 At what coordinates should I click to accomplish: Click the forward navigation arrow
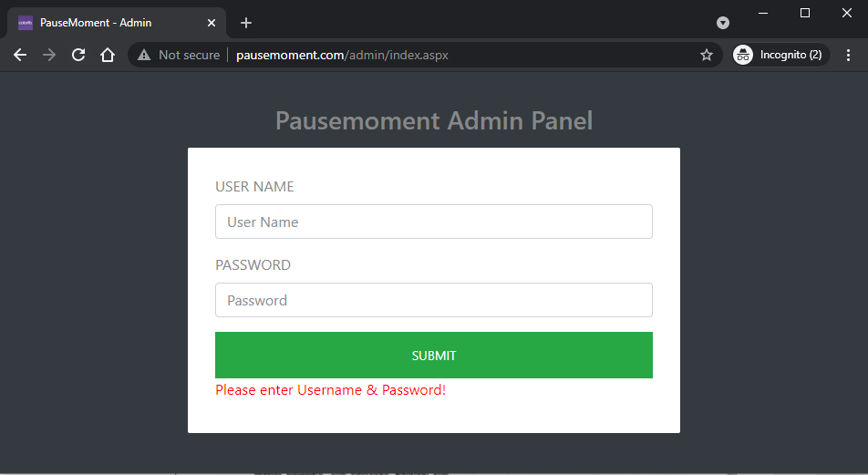[x=49, y=55]
